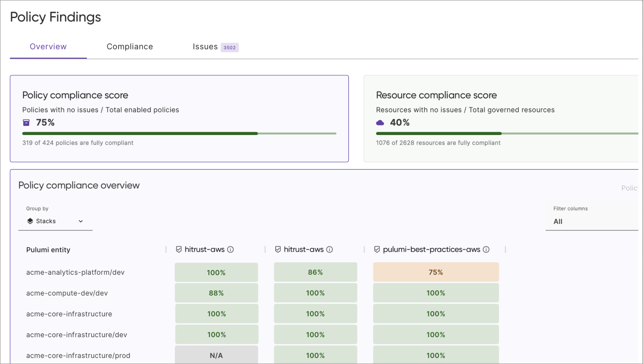
Task: Select the N/A cell for acme-core-infrastructure/prod
Action: (x=216, y=355)
